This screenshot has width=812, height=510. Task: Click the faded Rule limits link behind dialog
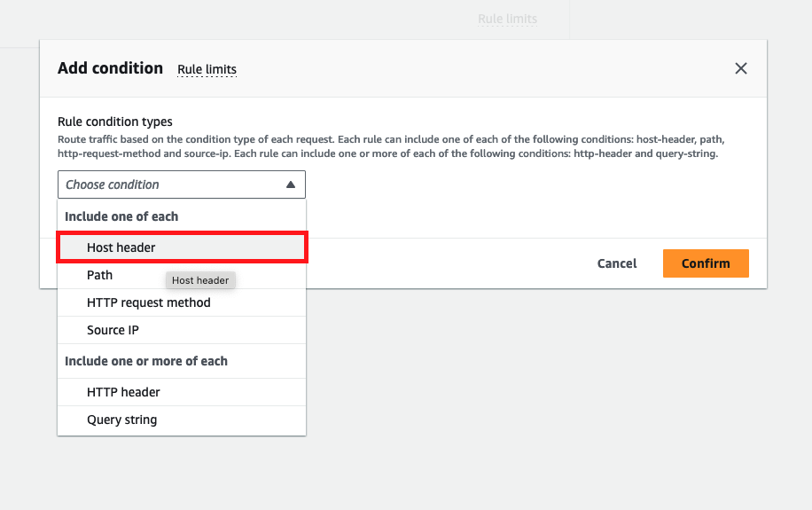[507, 19]
